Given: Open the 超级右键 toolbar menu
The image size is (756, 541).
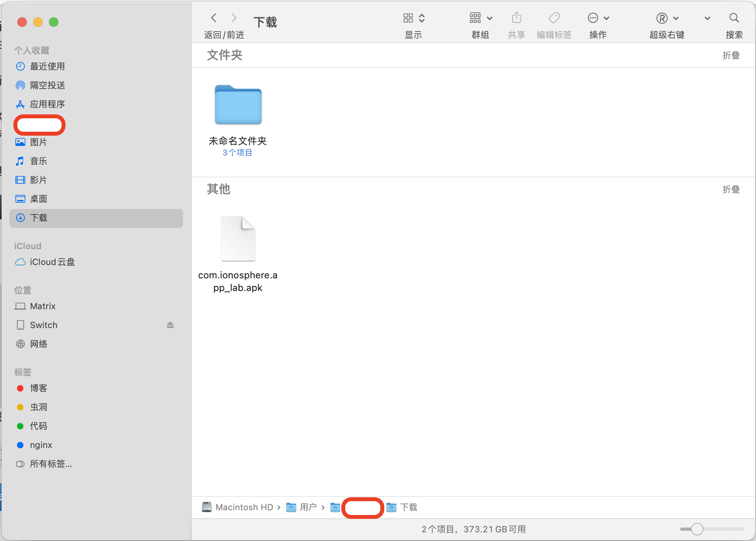Looking at the screenshot, I should click(x=667, y=18).
